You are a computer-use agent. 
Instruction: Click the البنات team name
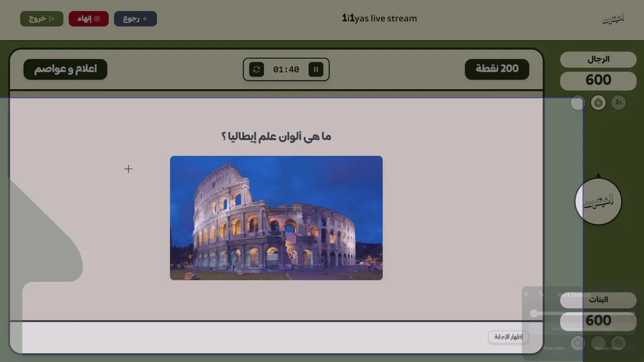(x=598, y=300)
